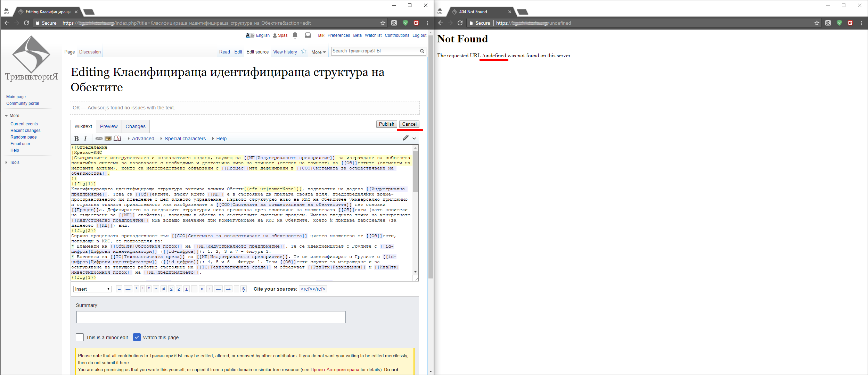Open the editor switch dropdown arrow
The width and height of the screenshot is (868, 375).
tap(414, 138)
